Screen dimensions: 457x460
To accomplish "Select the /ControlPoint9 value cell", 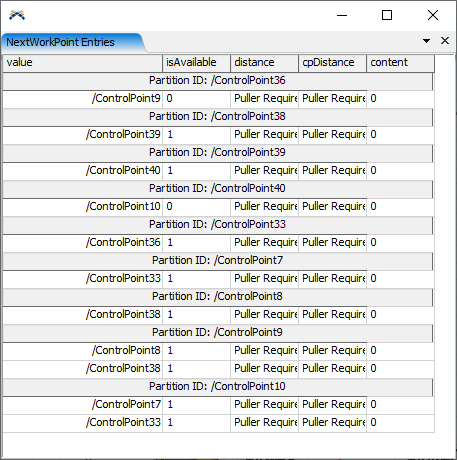I will pos(83,99).
